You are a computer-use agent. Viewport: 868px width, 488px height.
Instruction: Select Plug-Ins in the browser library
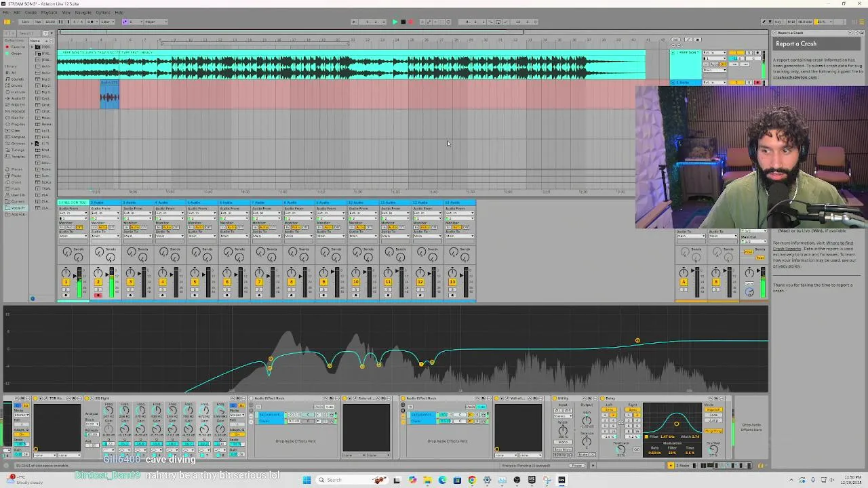tap(16, 124)
